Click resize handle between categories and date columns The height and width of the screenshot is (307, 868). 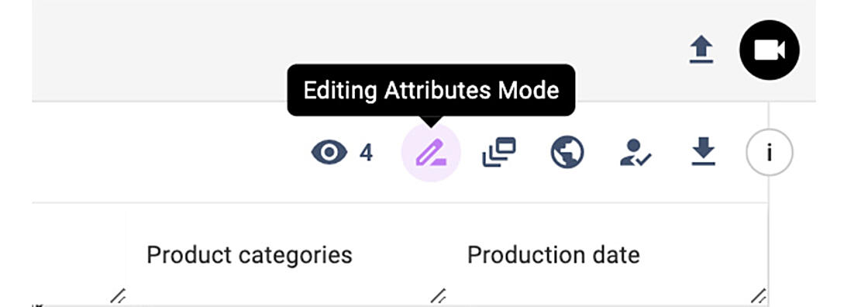pyautogui.click(x=438, y=295)
